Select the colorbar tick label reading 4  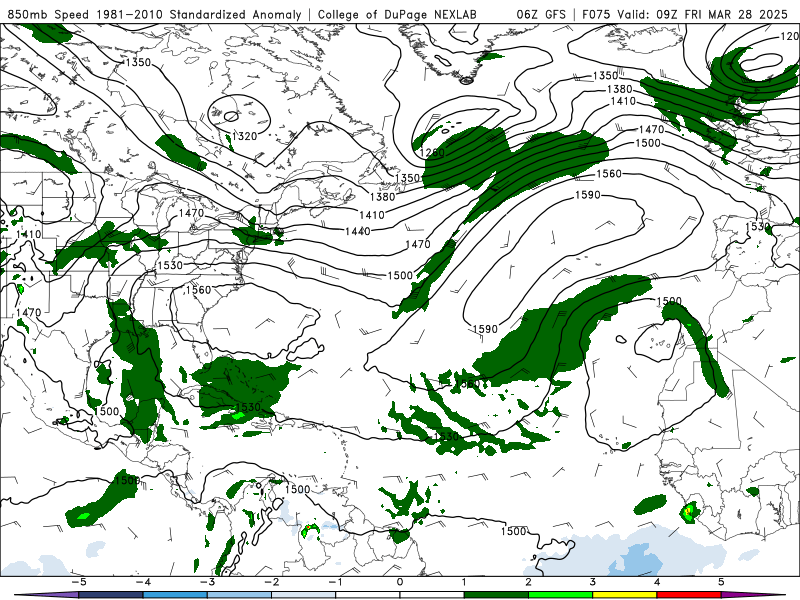(x=657, y=582)
